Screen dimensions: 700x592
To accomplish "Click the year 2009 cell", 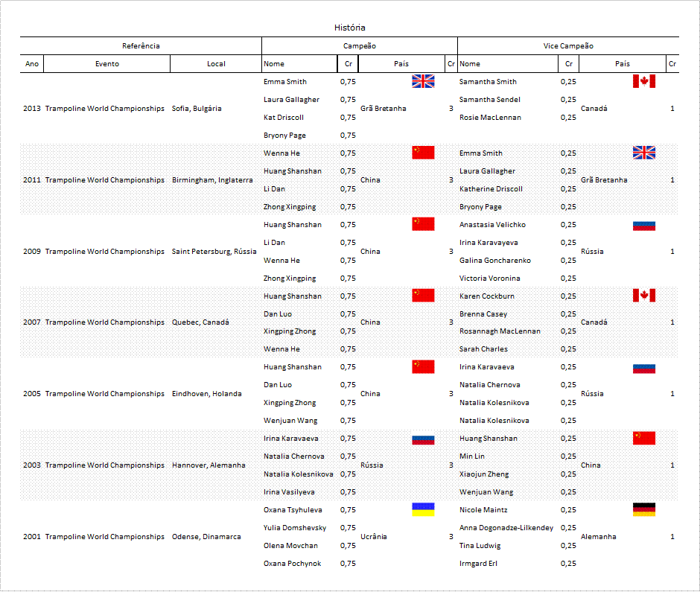I will 32,252.
